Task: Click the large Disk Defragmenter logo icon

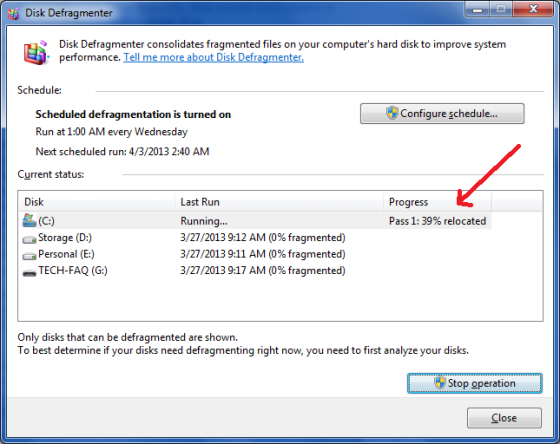Action: [x=36, y=53]
